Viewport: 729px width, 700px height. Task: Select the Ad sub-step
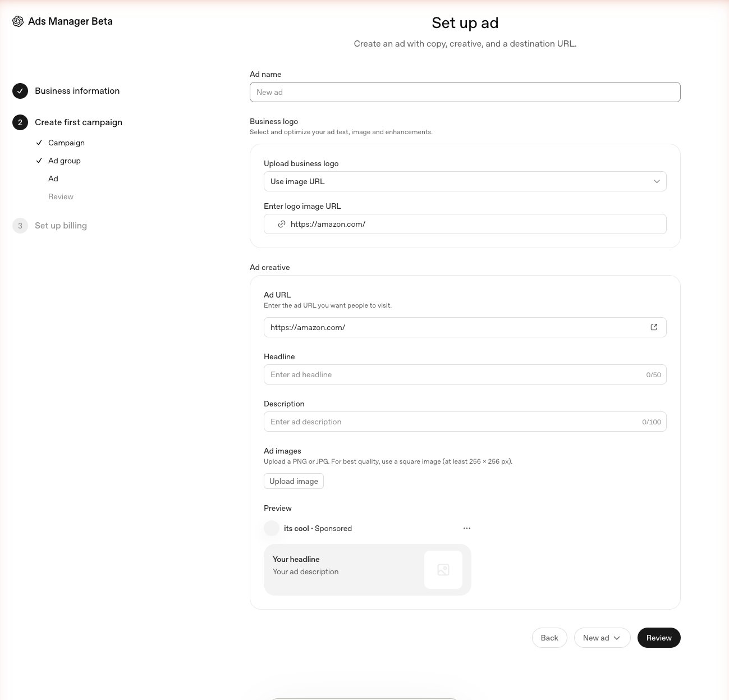(x=53, y=179)
